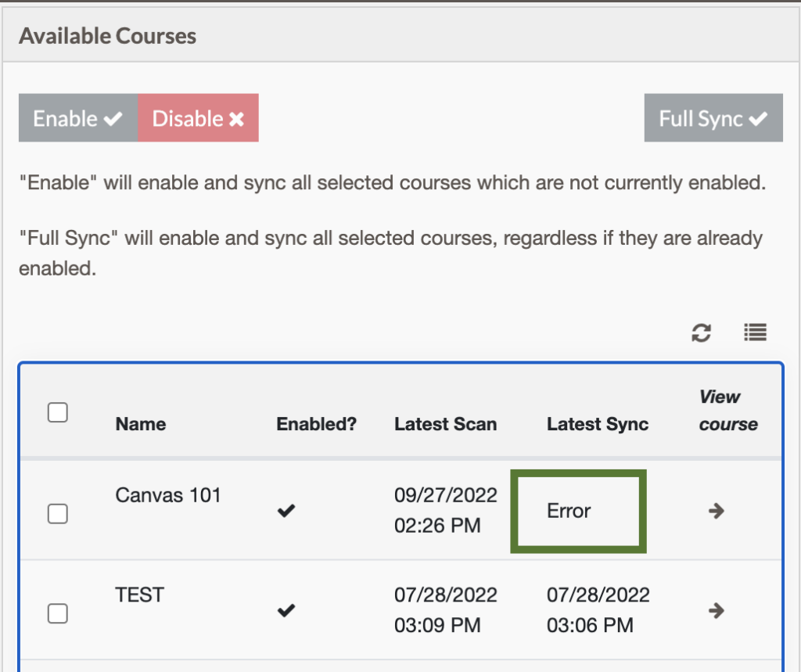Screen dimensions: 801x672
Task: Click the Enabled checkmark for Canvas 101
Action: tap(286, 511)
